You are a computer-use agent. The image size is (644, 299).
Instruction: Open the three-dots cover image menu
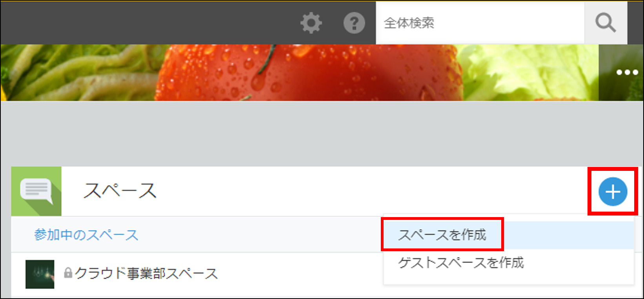626,72
